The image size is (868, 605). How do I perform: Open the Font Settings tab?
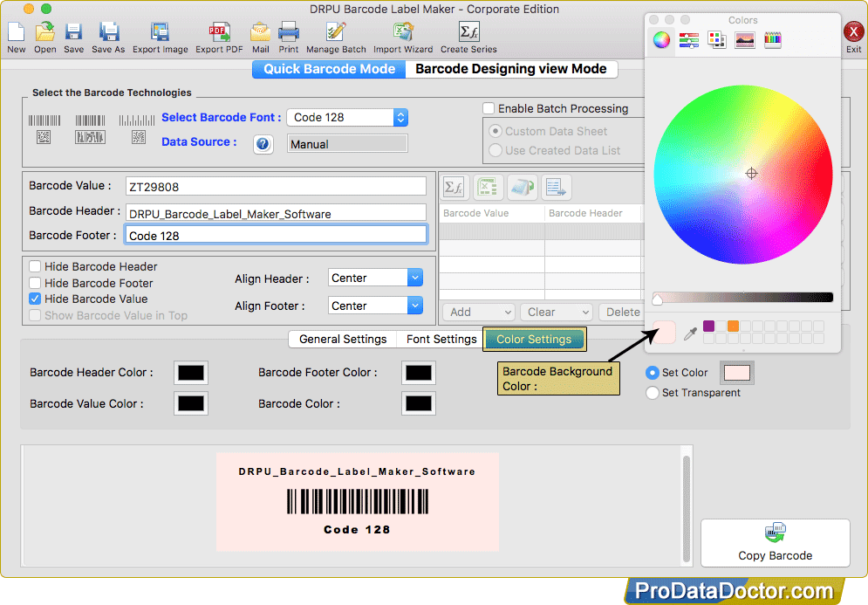tap(441, 339)
